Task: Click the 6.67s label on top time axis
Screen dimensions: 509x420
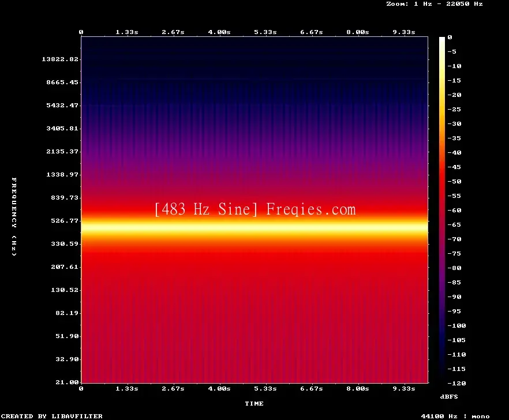Action: [311, 32]
